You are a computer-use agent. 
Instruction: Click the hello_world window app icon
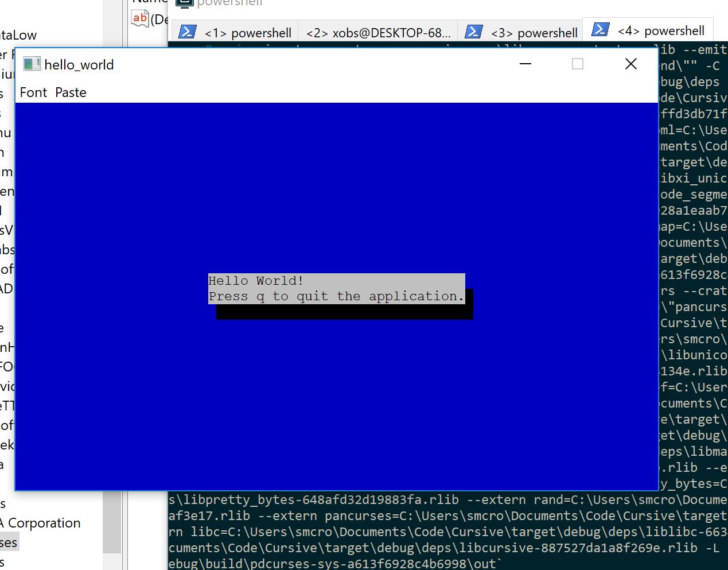pyautogui.click(x=32, y=64)
